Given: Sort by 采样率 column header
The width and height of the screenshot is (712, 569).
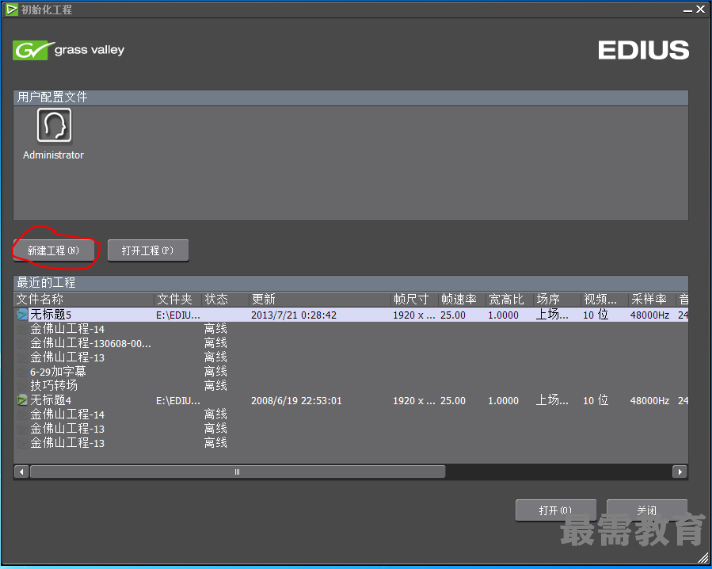Looking at the screenshot, I should point(653,299).
